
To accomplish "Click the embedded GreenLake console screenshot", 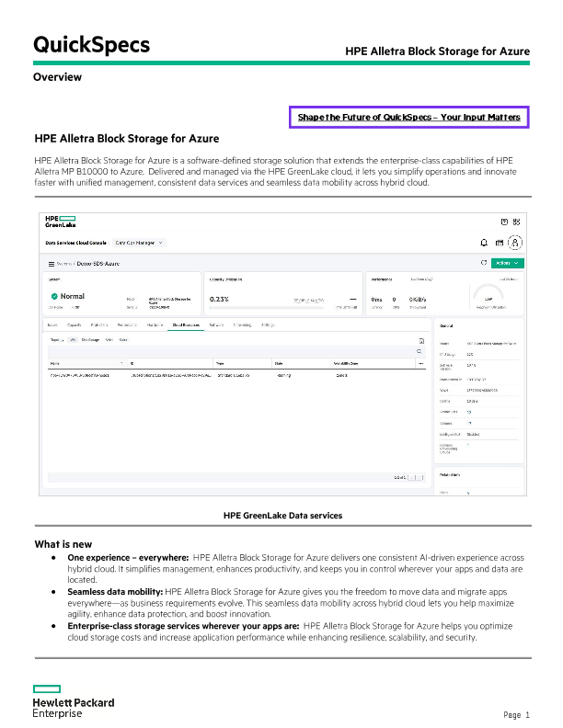I will click(282, 354).
